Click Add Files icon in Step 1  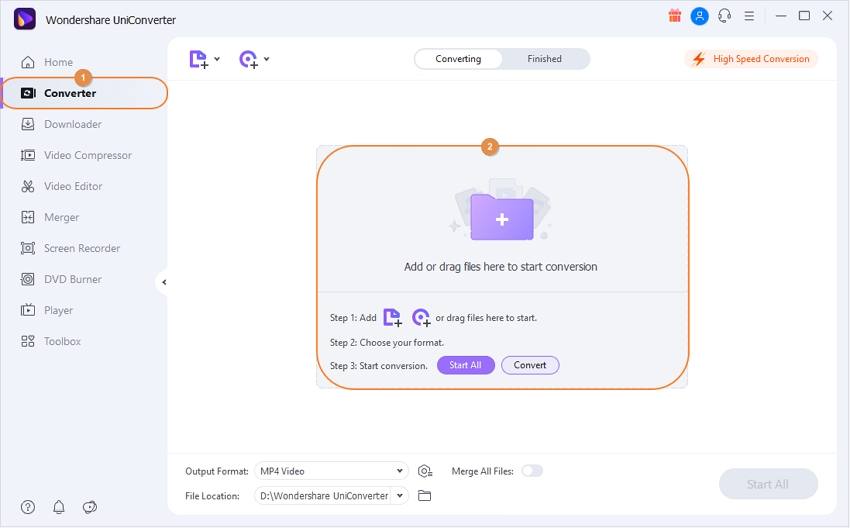tap(392, 317)
